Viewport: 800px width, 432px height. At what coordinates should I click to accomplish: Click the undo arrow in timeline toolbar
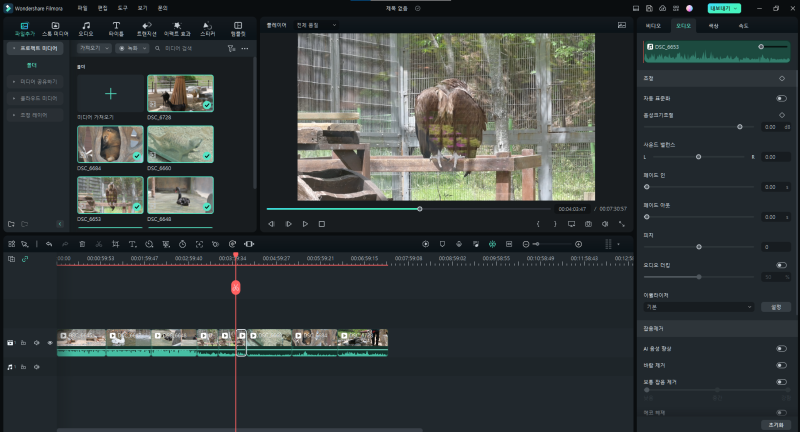click(49, 244)
